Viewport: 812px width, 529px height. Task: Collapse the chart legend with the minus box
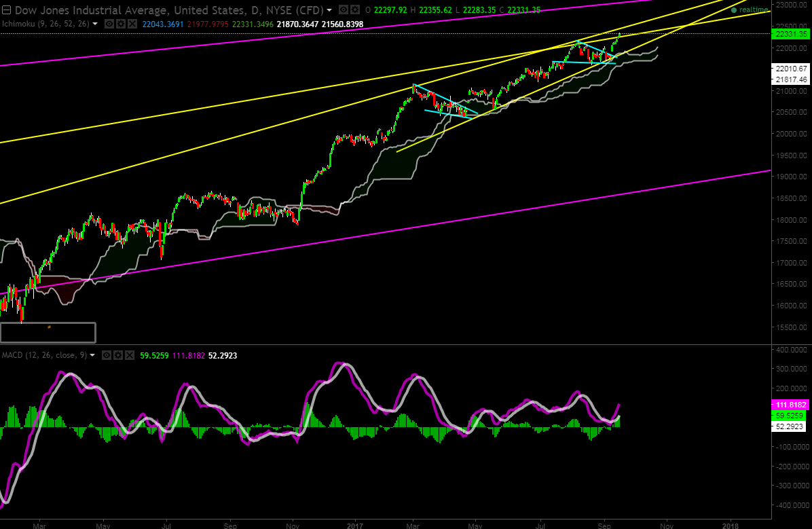tap(6, 10)
